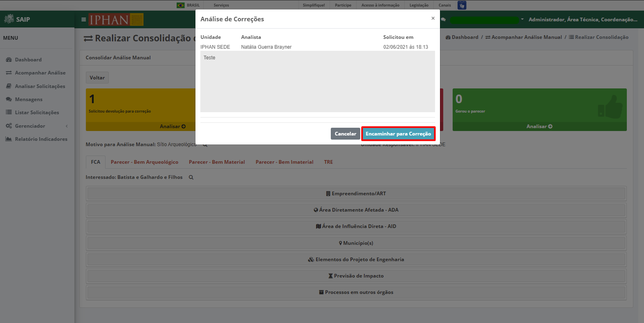Close the dialog with the X icon
644x323 pixels.
(433, 18)
